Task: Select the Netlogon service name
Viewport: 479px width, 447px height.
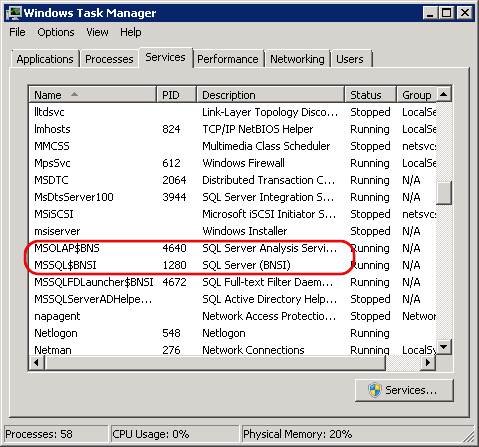Action: coord(56,333)
